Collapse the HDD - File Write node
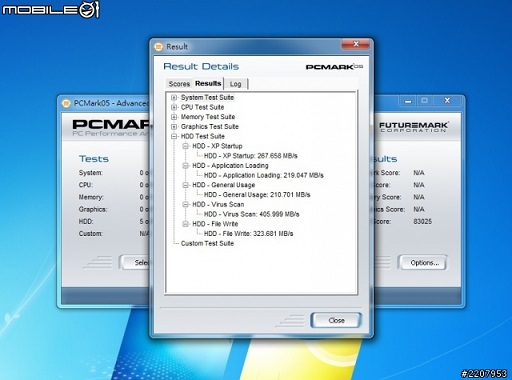 pyautogui.click(x=185, y=224)
